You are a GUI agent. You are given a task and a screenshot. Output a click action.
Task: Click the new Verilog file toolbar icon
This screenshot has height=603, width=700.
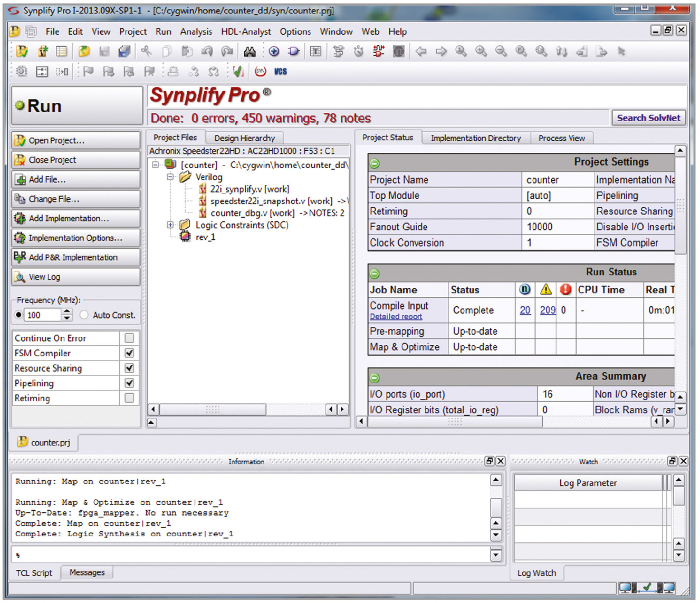pos(43,51)
